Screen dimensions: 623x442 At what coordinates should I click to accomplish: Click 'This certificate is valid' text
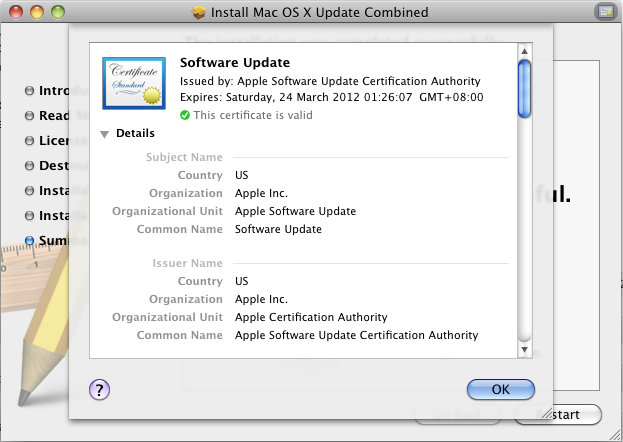(x=253, y=115)
